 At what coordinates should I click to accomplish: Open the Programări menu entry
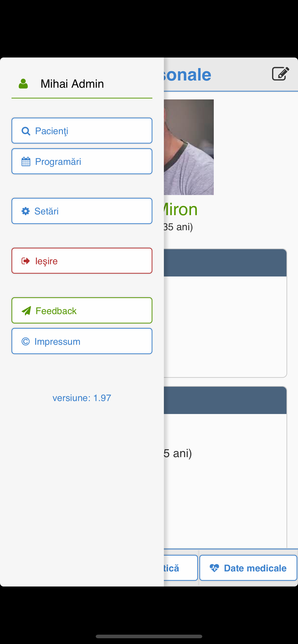point(82,161)
